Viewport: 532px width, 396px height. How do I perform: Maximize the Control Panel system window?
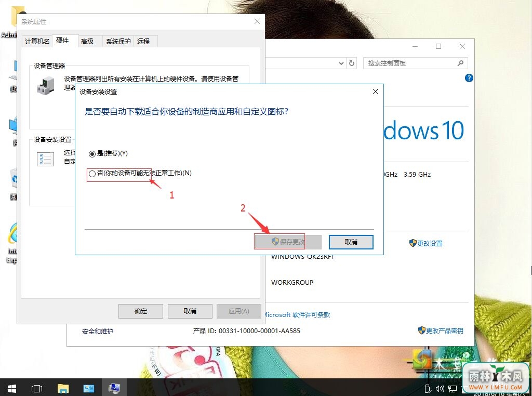pos(438,46)
